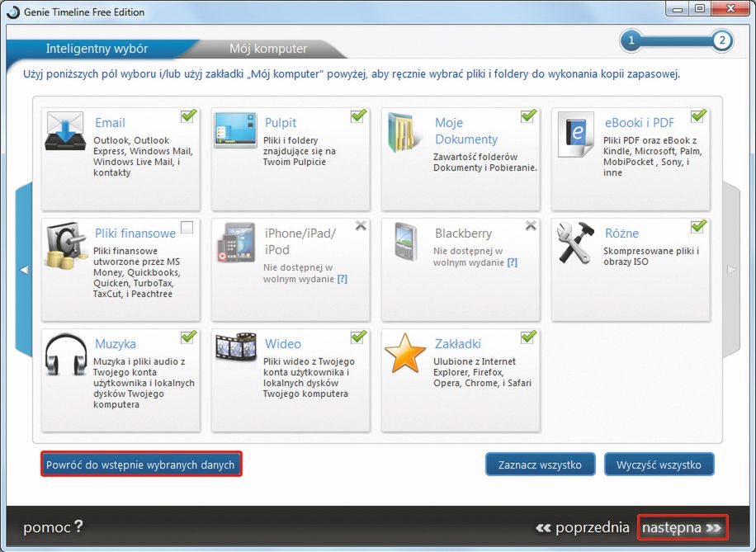Click the disabled X mark on Blackberry card
The width and height of the screenshot is (756, 552).
(x=531, y=225)
